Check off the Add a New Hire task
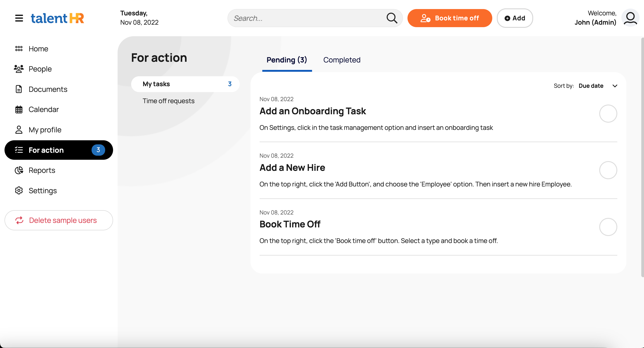 [608, 170]
